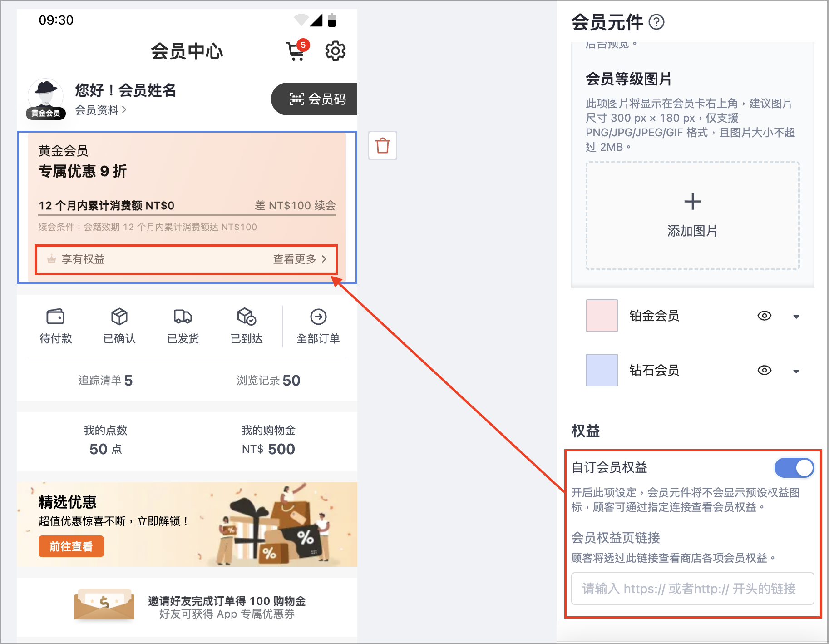Click help icon next to 会员元件
The height and width of the screenshot is (644, 829).
point(656,22)
